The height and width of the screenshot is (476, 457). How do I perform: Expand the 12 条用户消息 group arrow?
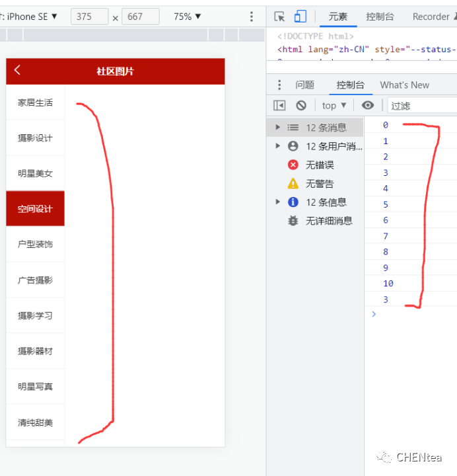tap(277, 145)
